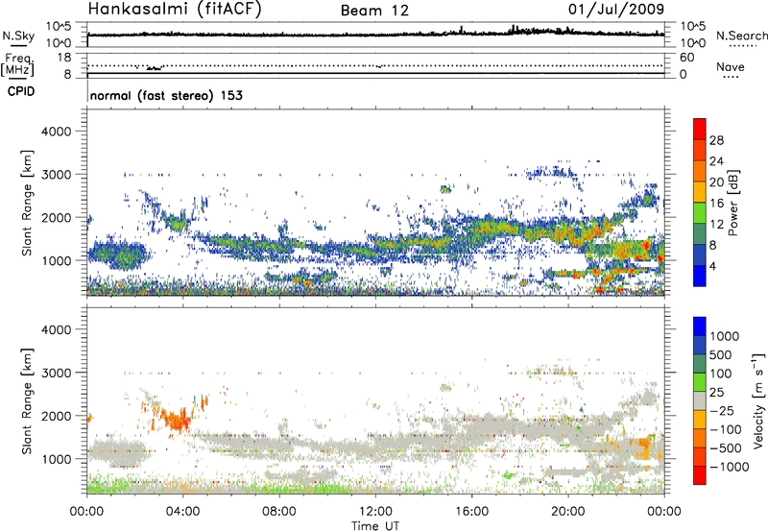Click the blue bottom of Power color bar
This screenshot has width=768, height=532.
pyautogui.click(x=700, y=276)
